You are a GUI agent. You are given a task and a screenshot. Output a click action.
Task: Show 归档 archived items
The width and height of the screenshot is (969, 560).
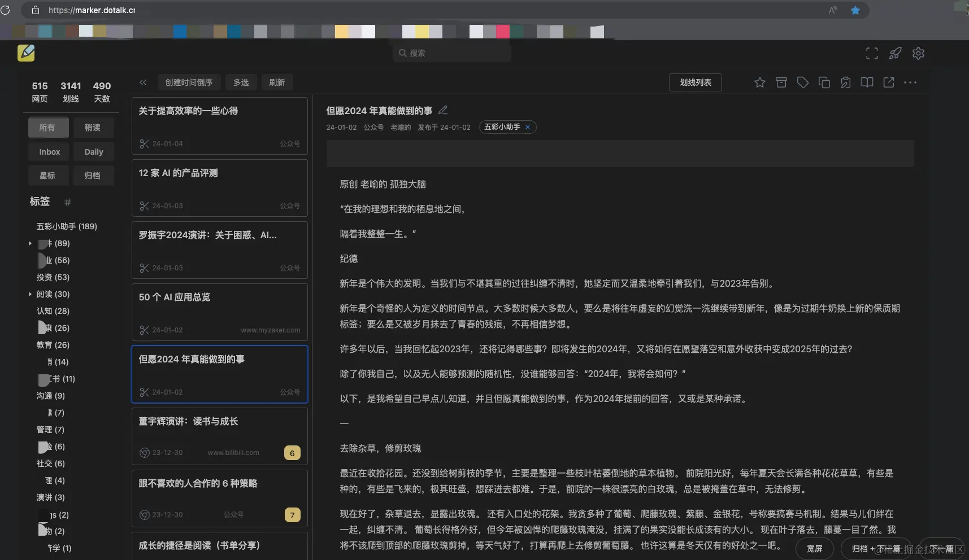click(93, 176)
